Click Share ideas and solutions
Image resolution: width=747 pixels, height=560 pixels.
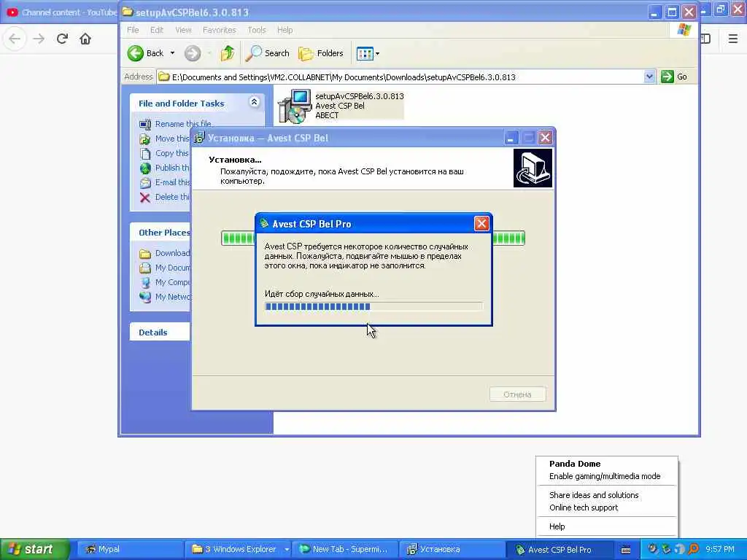click(x=594, y=495)
